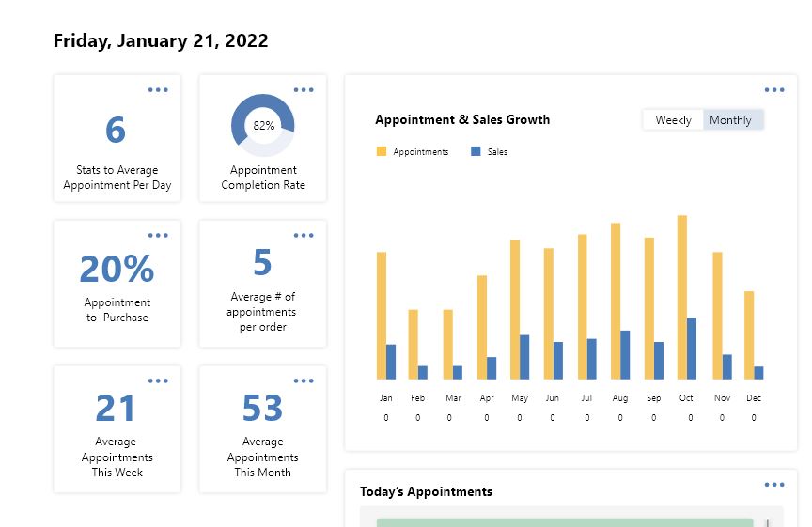Click the 20% Appointment to Purchase value
The image size is (812, 527).
(x=117, y=270)
